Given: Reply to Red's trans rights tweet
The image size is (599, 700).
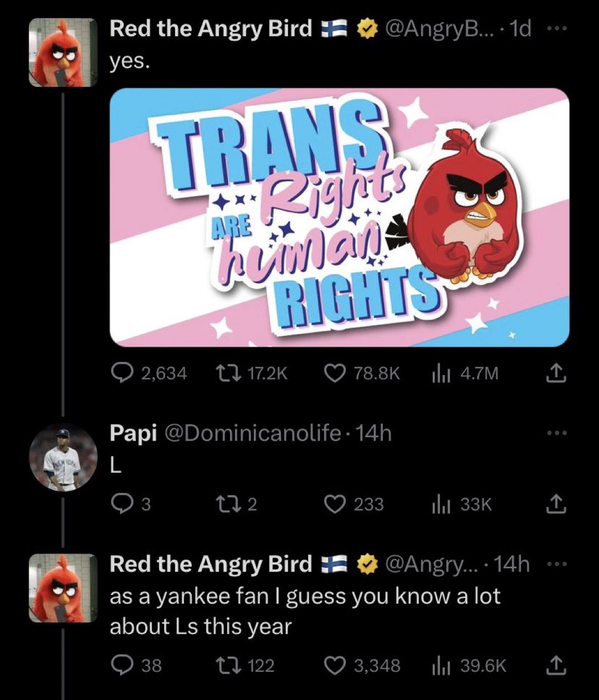Looking at the screenshot, I should pyautogui.click(x=123, y=373).
